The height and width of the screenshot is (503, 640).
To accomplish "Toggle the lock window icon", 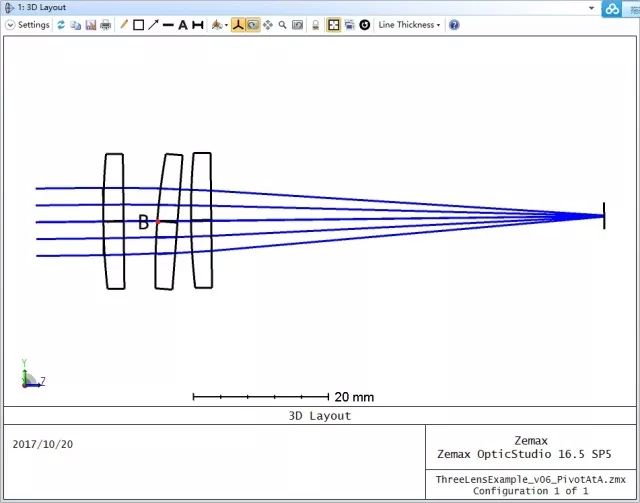I will click(316, 25).
